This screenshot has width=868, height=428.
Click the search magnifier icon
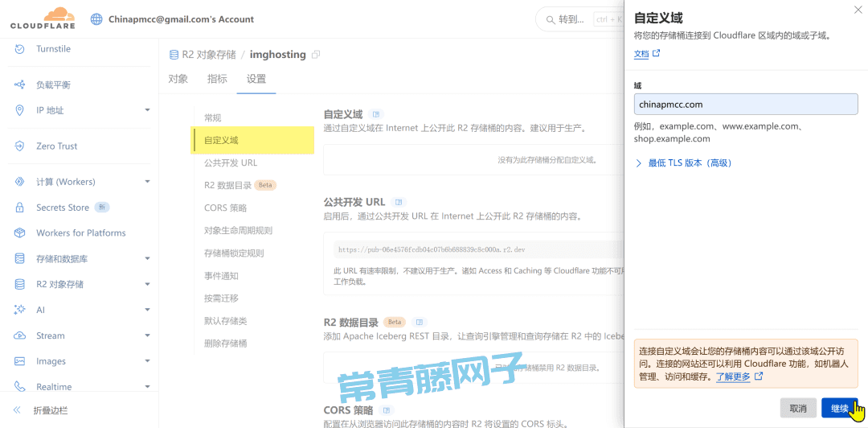click(x=551, y=20)
